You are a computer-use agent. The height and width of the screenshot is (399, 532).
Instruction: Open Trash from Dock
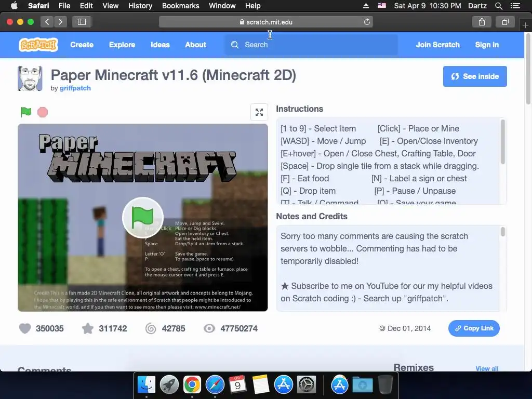[x=385, y=384]
